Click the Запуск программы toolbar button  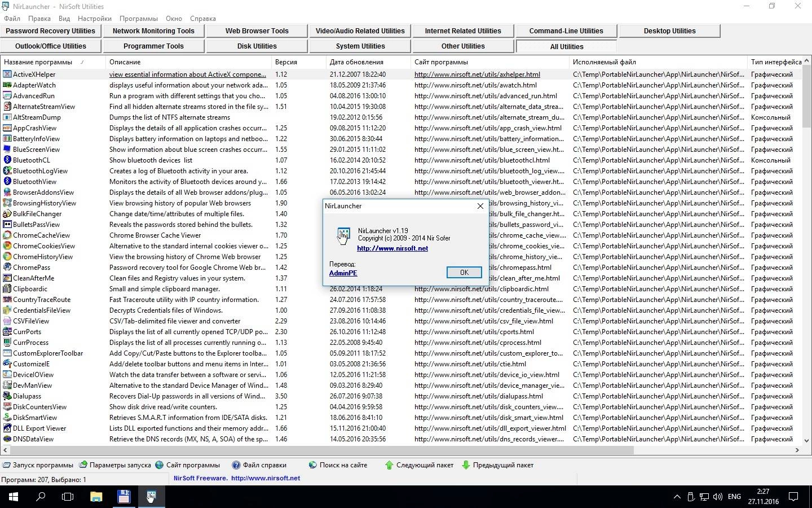click(38, 465)
